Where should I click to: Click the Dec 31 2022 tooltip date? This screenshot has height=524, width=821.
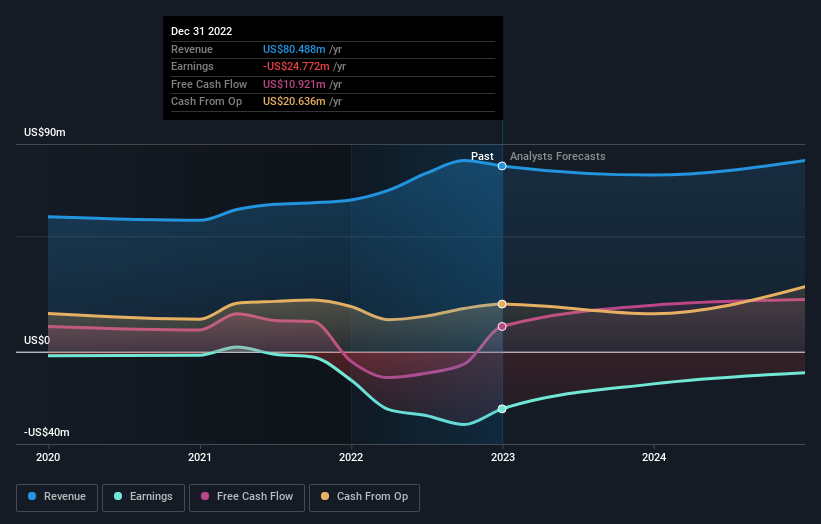(202, 31)
